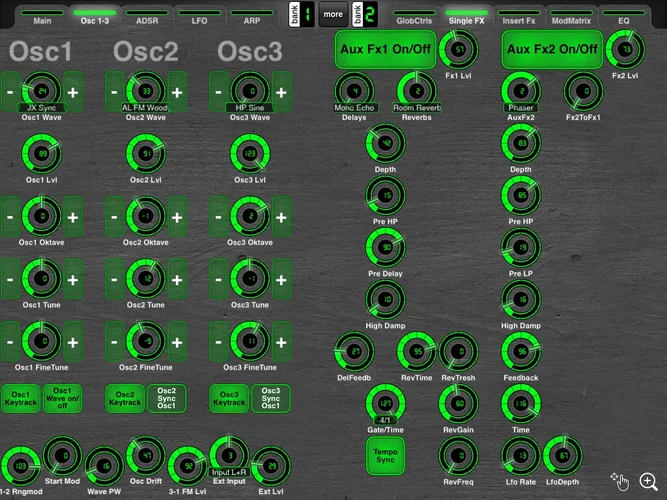Click the Wave PW knob
Screen dimensions: 667x500
coord(104,466)
